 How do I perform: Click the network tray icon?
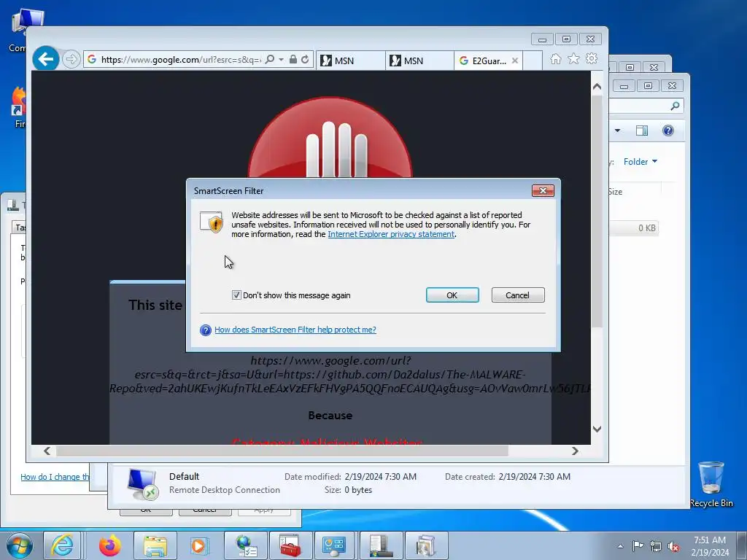pyautogui.click(x=656, y=546)
